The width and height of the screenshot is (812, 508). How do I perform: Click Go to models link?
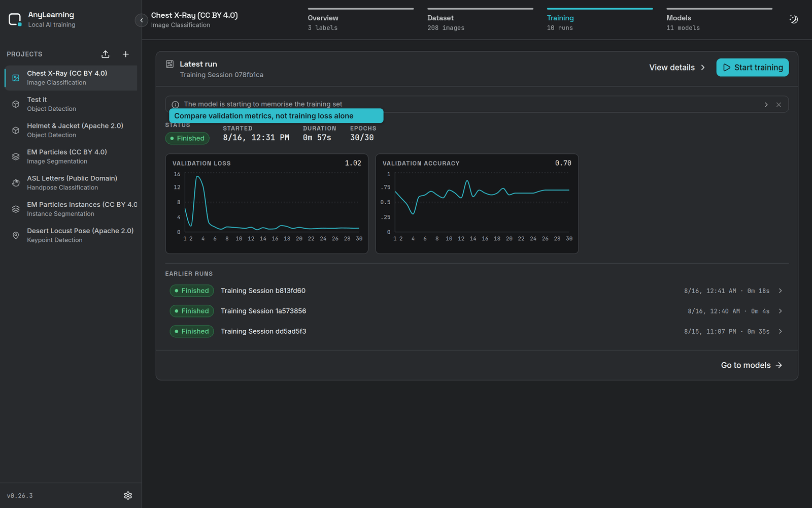point(752,365)
